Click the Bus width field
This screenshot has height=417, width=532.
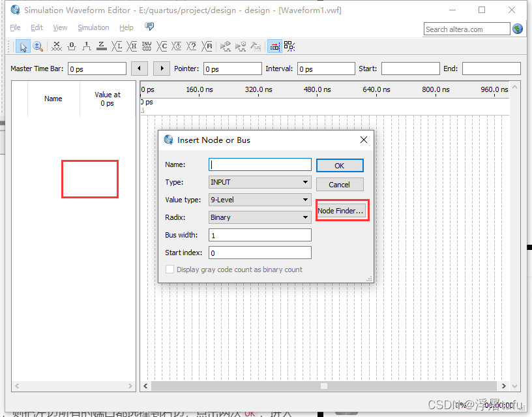click(260, 235)
